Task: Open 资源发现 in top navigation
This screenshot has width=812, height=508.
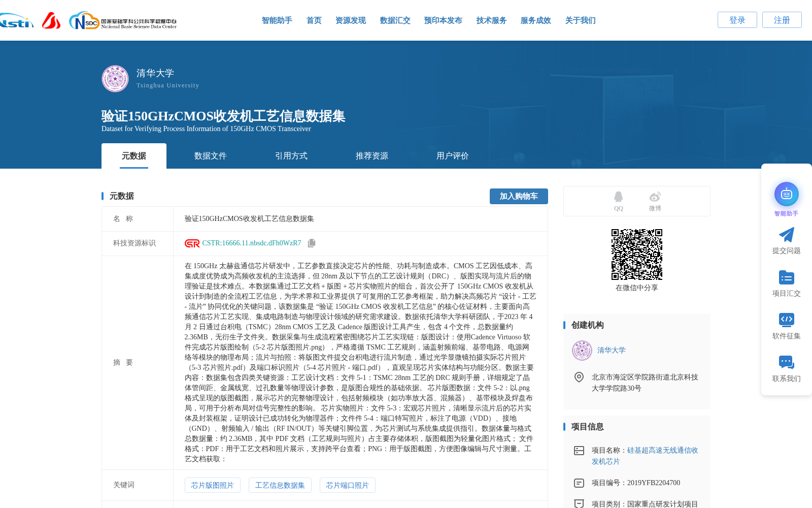Action: pyautogui.click(x=351, y=20)
